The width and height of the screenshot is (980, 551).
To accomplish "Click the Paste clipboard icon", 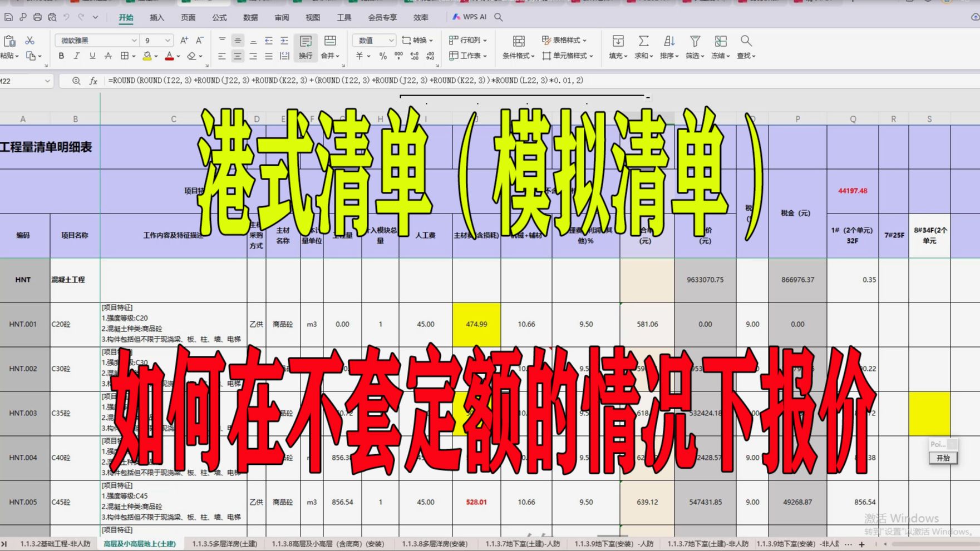I will point(9,41).
